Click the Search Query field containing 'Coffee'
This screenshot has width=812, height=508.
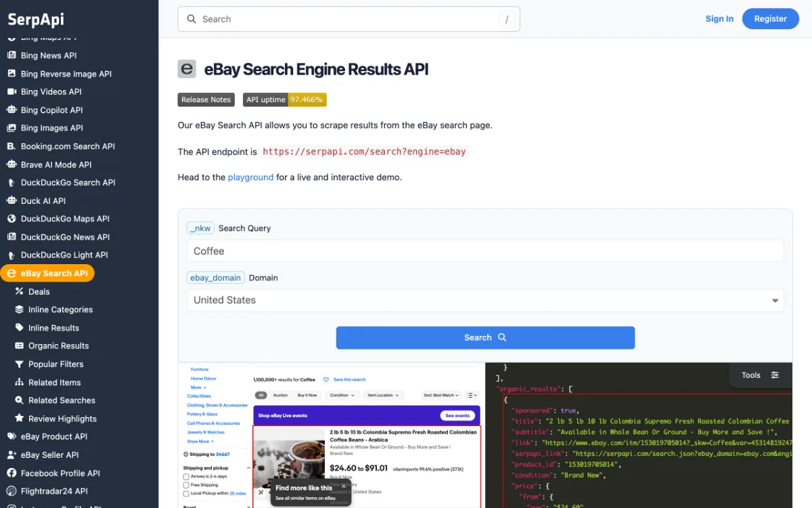[485, 251]
